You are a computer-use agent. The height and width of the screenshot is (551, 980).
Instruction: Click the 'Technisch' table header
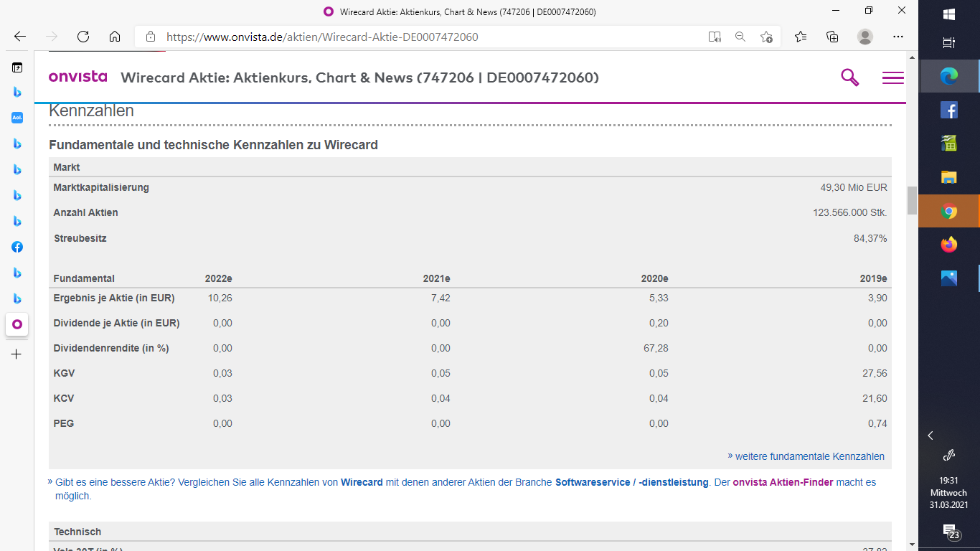(x=77, y=532)
